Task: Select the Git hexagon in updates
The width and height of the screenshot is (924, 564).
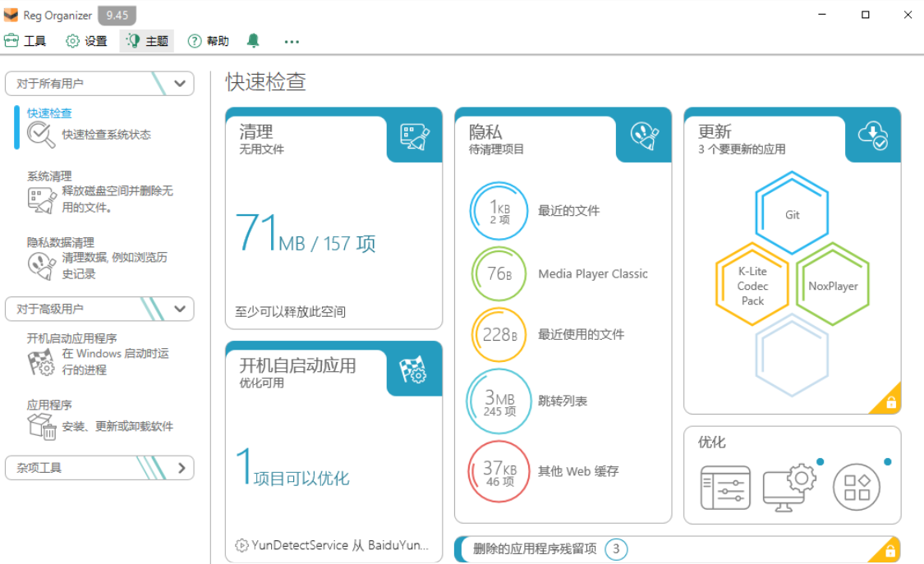Action: [x=792, y=213]
